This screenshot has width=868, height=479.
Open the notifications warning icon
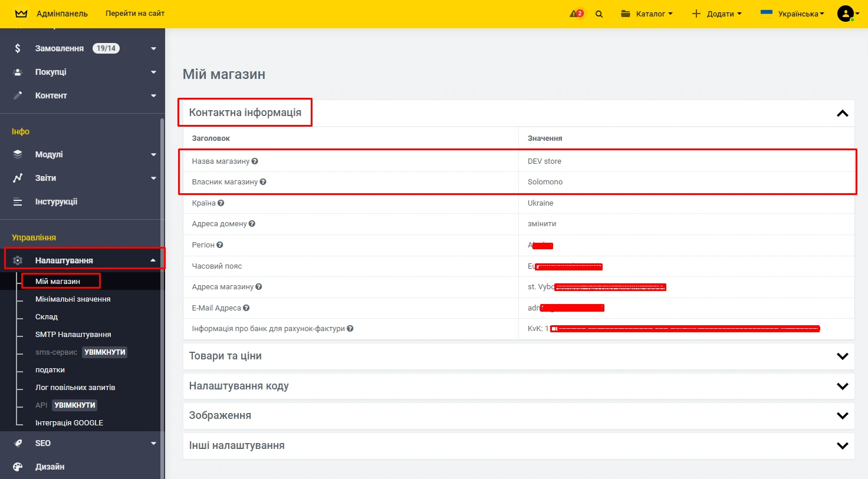click(x=576, y=14)
